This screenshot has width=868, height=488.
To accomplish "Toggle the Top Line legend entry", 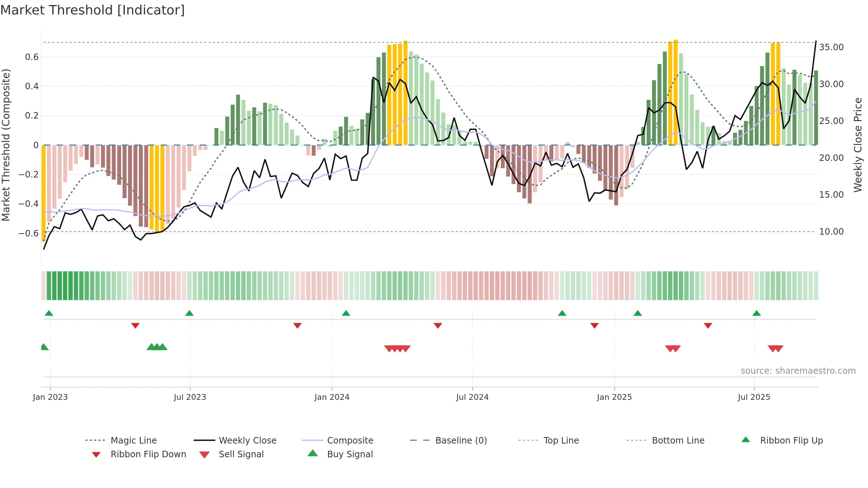I will pyautogui.click(x=548, y=440).
